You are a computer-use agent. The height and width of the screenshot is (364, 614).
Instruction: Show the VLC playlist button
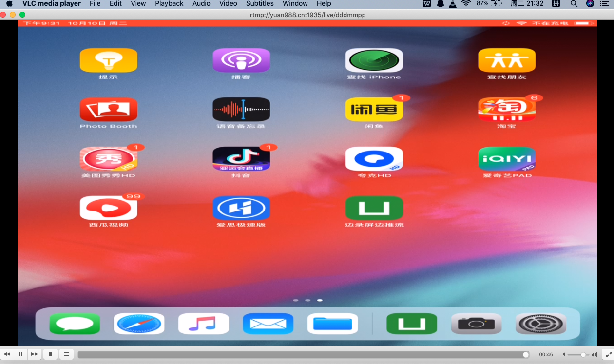pos(67,354)
